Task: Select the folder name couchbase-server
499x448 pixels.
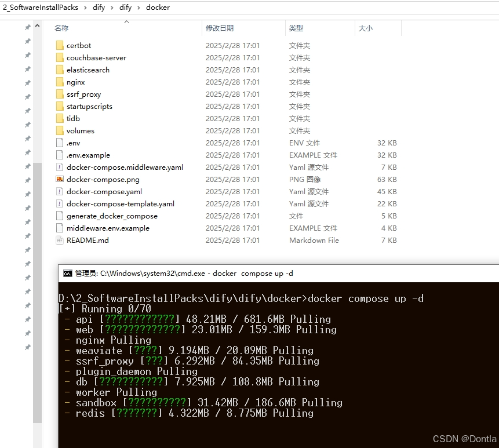Action: pos(96,57)
